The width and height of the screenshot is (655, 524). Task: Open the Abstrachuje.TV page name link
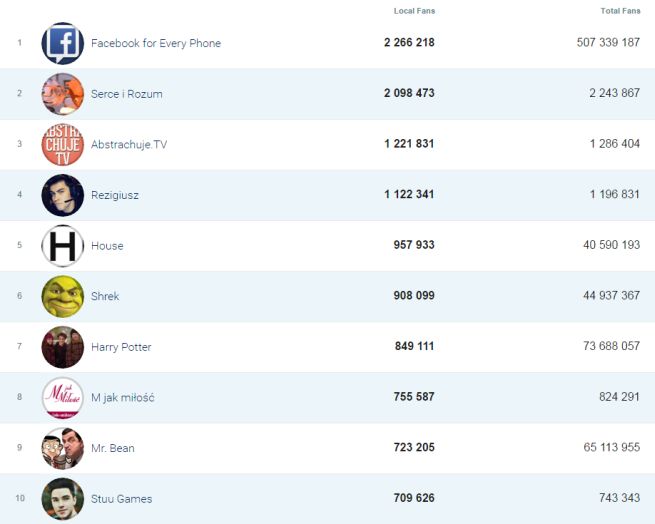point(129,145)
